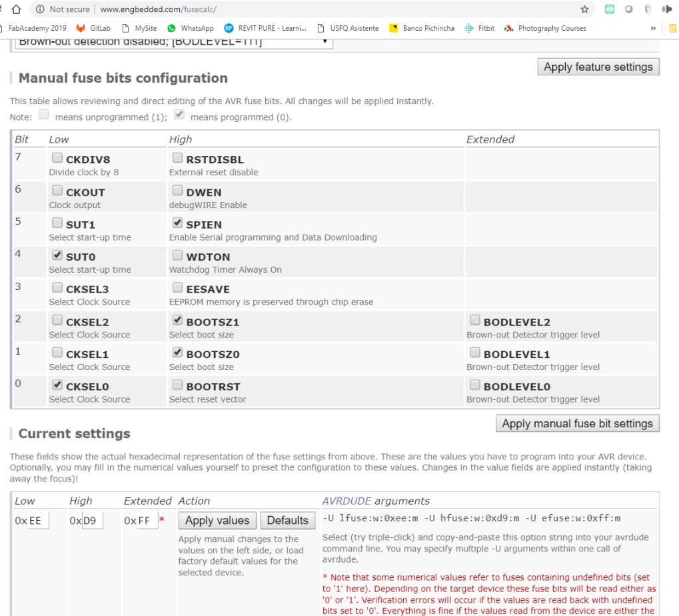Uncheck the BOOTSZ1 checkbox

[x=177, y=320]
